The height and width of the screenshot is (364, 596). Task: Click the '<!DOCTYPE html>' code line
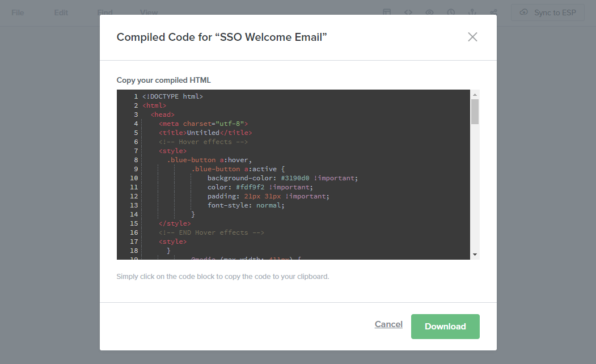[172, 96]
